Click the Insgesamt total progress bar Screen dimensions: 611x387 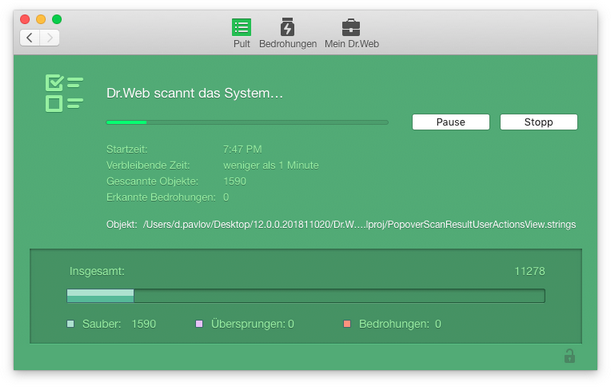pyautogui.click(x=306, y=296)
